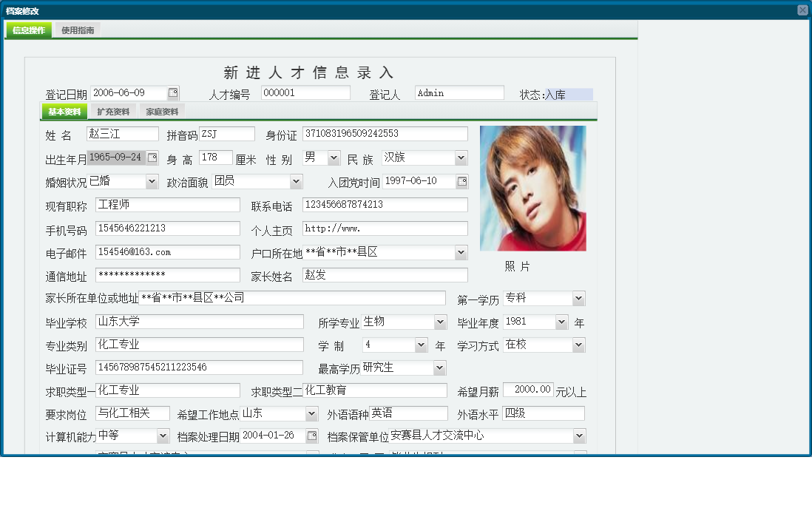812x508 pixels.
Task: Open the 家庭资料 tab
Action: pos(161,112)
